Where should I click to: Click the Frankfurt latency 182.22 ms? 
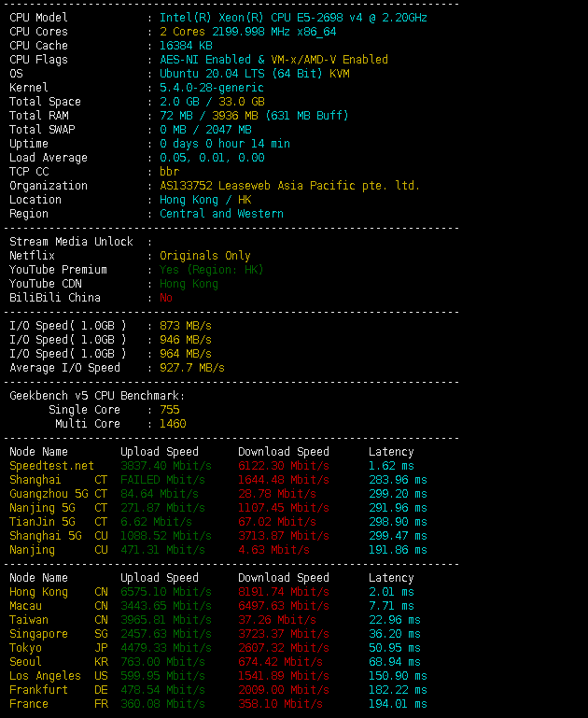pyautogui.click(x=398, y=690)
